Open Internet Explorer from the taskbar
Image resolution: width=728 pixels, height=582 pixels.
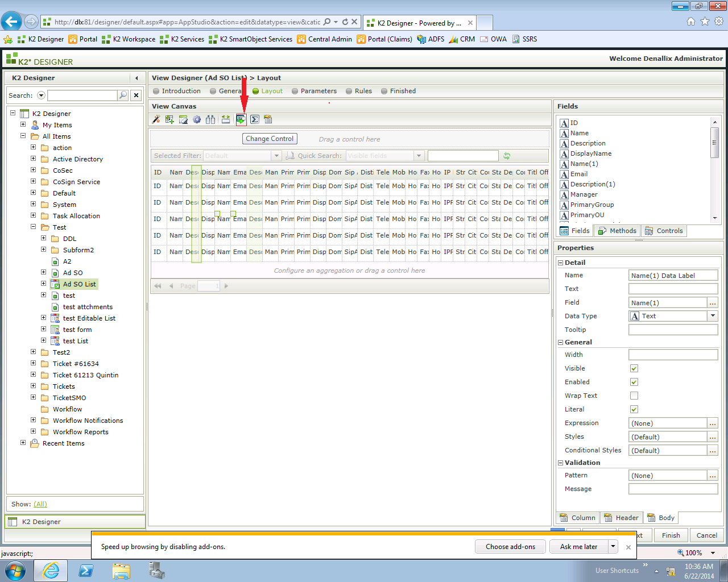[x=51, y=571]
